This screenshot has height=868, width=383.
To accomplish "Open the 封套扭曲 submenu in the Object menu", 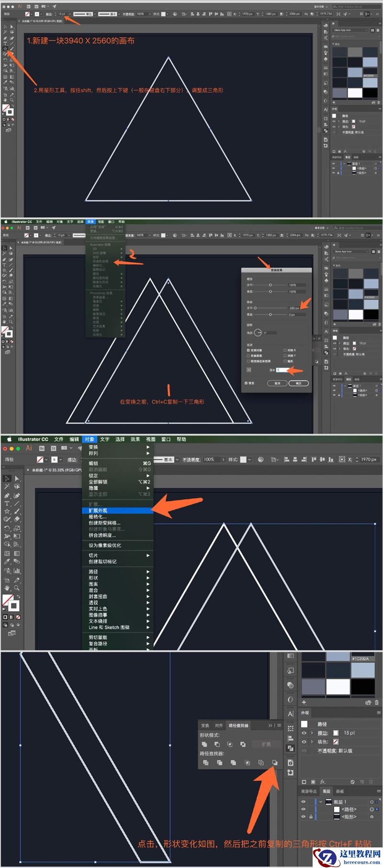I will (x=118, y=596).
